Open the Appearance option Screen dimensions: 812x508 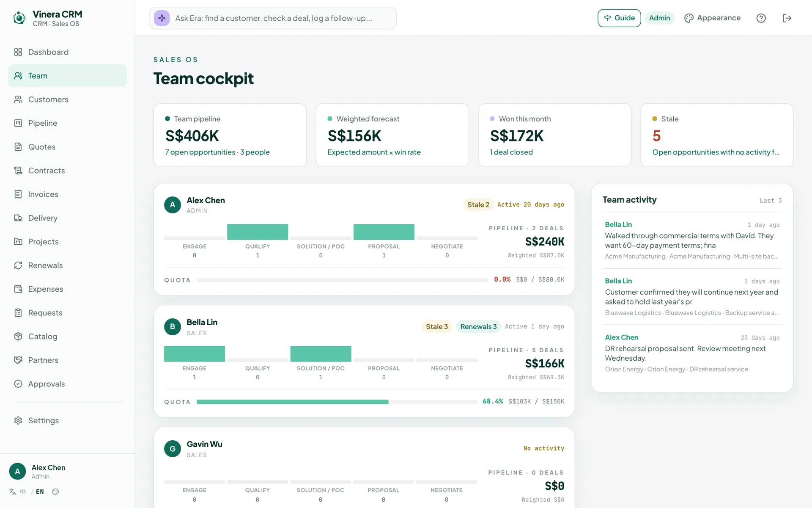[713, 18]
